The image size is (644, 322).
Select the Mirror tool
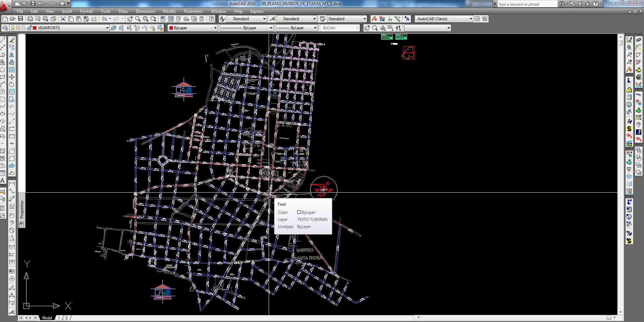(x=12, y=55)
